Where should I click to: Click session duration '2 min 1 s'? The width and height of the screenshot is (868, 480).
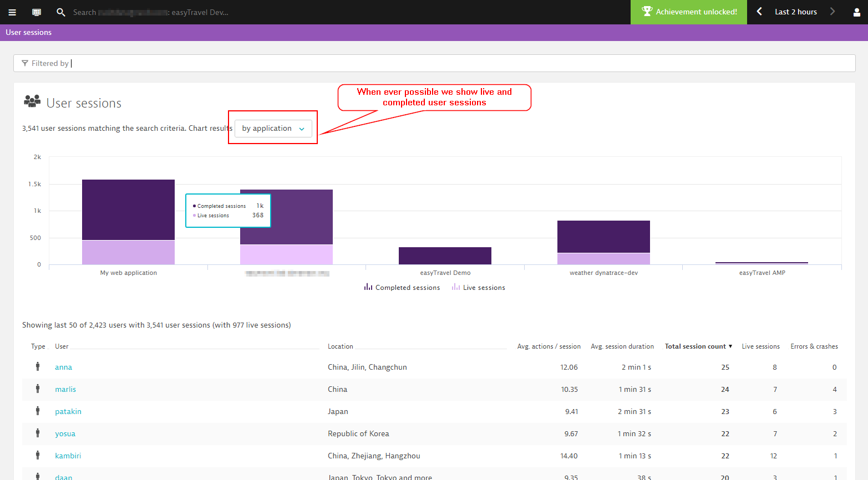click(x=636, y=367)
